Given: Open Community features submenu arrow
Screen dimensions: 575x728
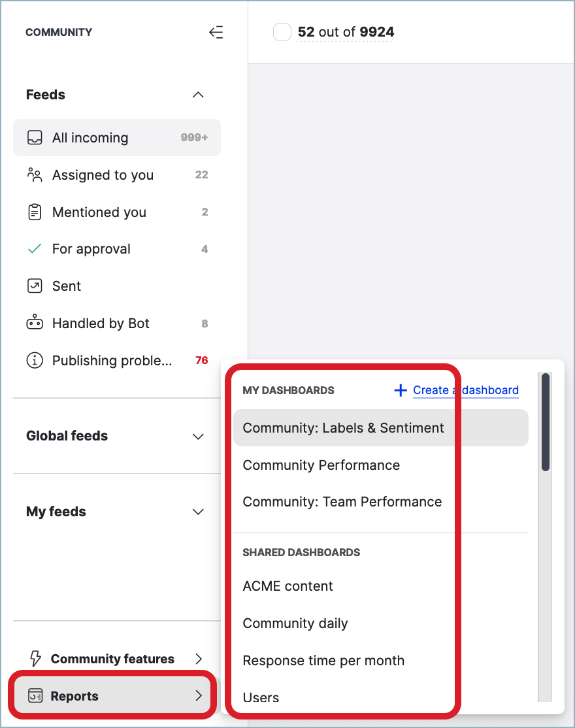Looking at the screenshot, I should point(199,659).
